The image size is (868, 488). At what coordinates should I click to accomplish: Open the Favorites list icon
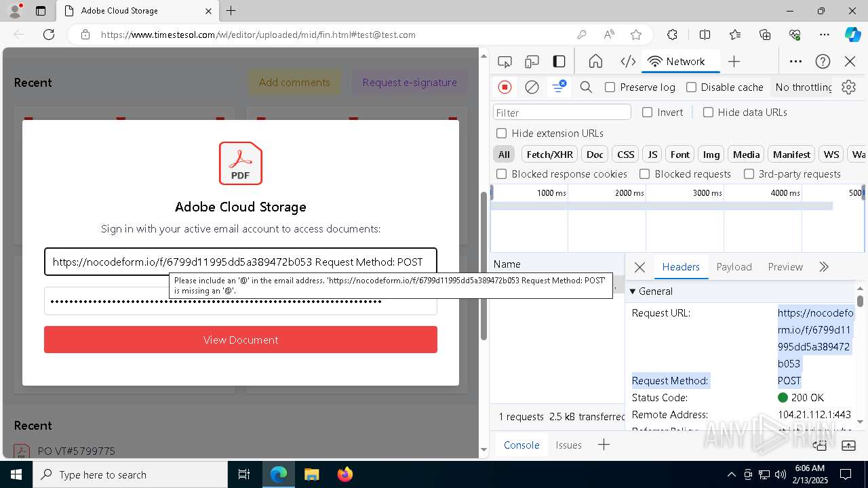click(x=735, y=35)
